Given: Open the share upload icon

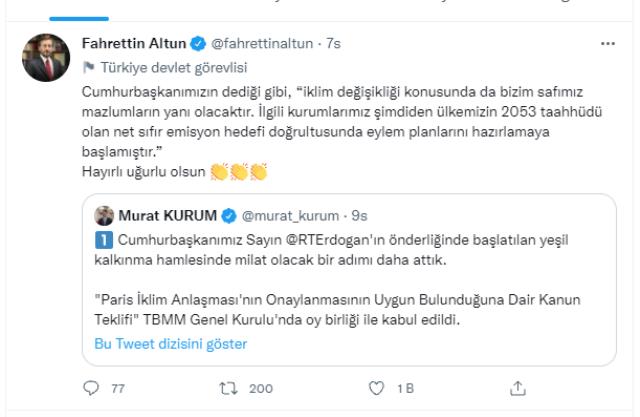Looking at the screenshot, I should pos(518,388).
